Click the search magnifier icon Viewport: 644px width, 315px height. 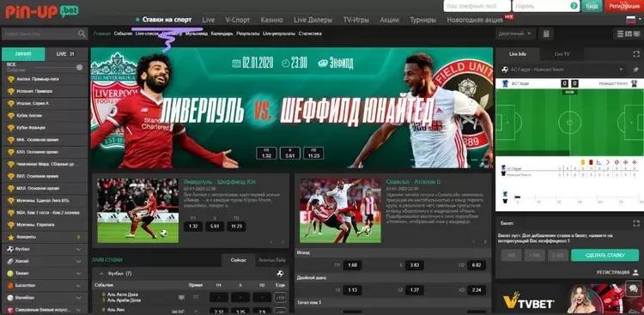[x=82, y=33]
